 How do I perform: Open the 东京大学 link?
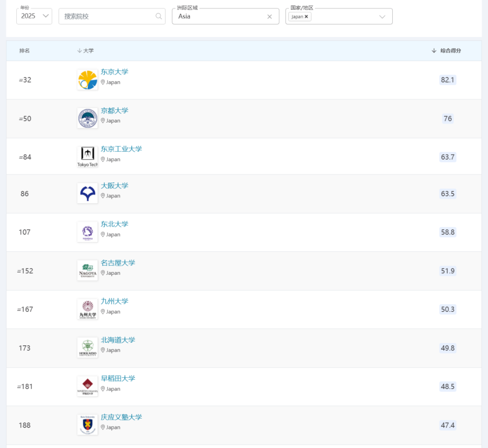click(114, 72)
